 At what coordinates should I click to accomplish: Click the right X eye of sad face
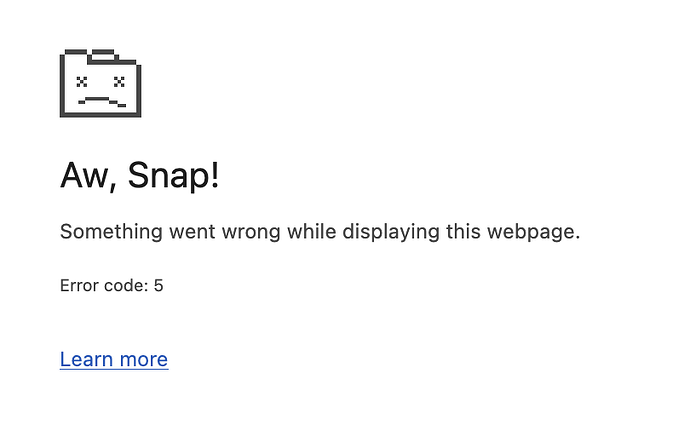(x=119, y=81)
